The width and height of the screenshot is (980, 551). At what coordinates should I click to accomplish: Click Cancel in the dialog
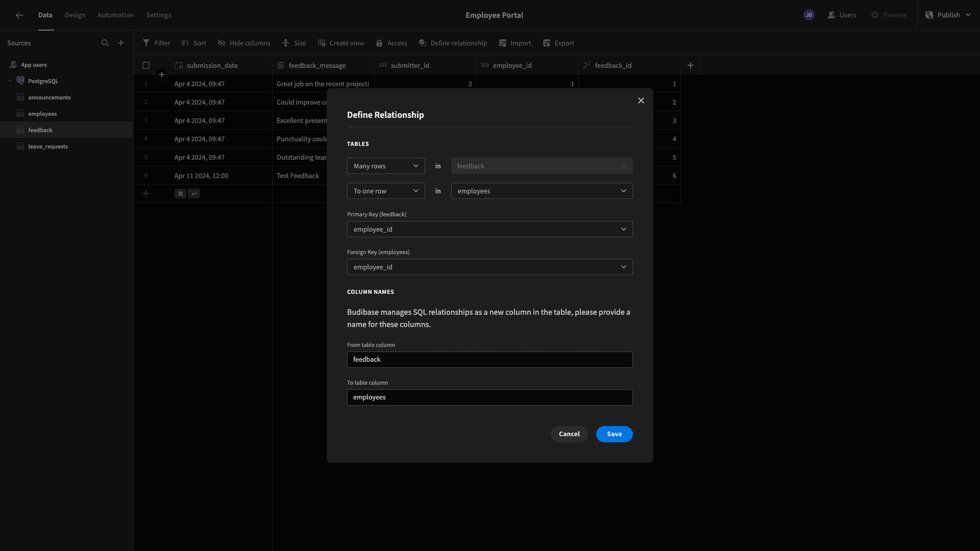click(569, 434)
